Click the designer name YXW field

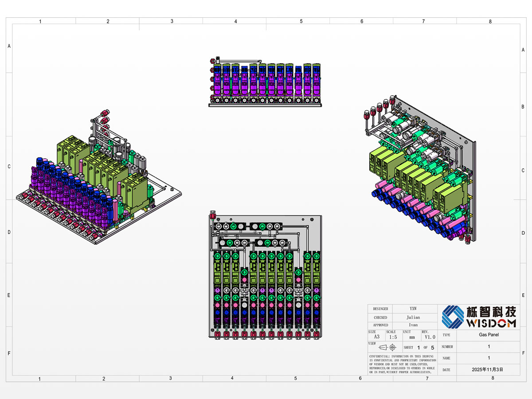pos(413,309)
